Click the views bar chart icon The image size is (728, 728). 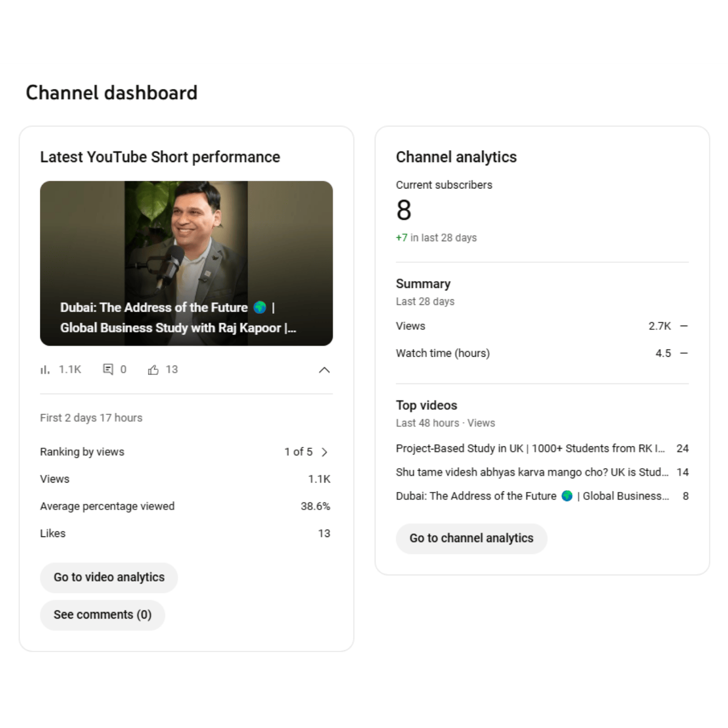pyautogui.click(x=45, y=370)
